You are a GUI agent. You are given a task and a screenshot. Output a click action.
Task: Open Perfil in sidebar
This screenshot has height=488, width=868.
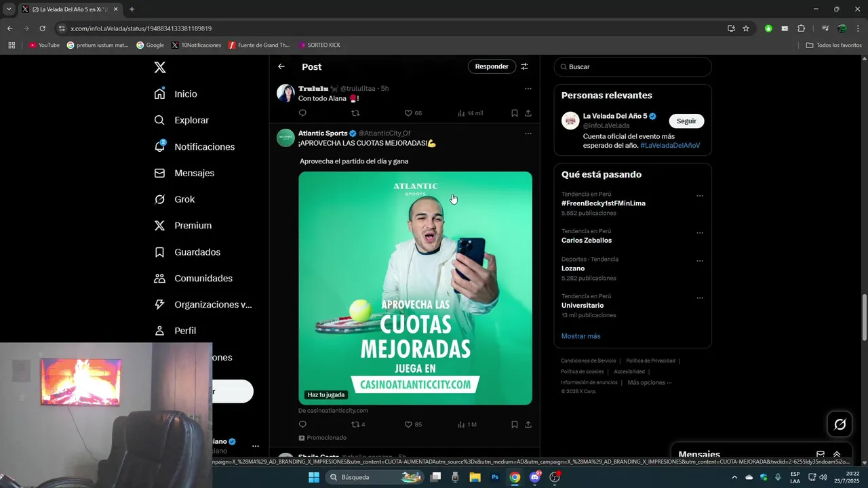click(175, 331)
